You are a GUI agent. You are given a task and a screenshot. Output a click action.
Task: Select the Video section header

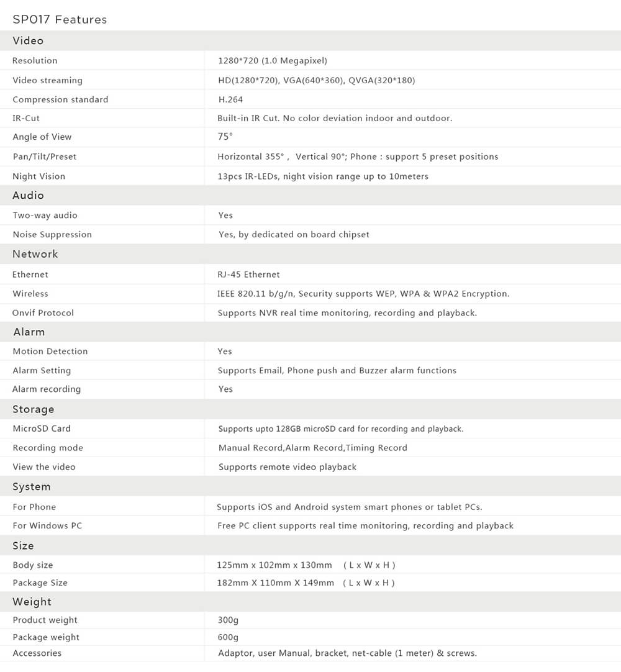click(x=28, y=41)
